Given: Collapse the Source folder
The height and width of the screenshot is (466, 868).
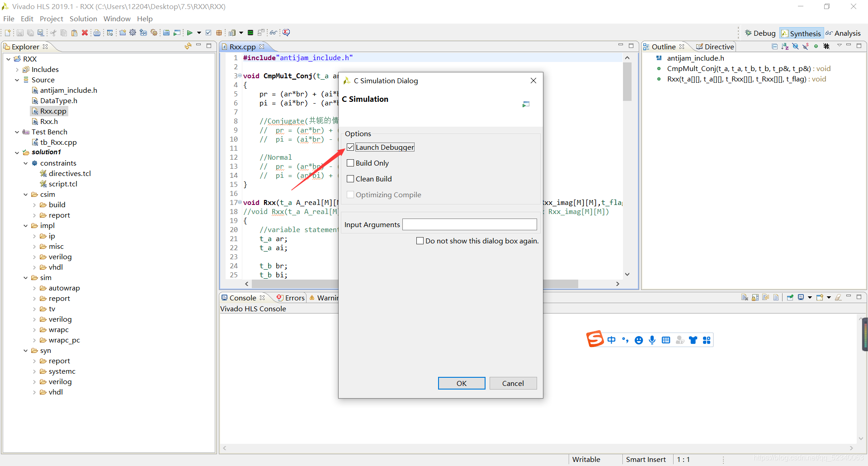Looking at the screenshot, I should (17, 80).
